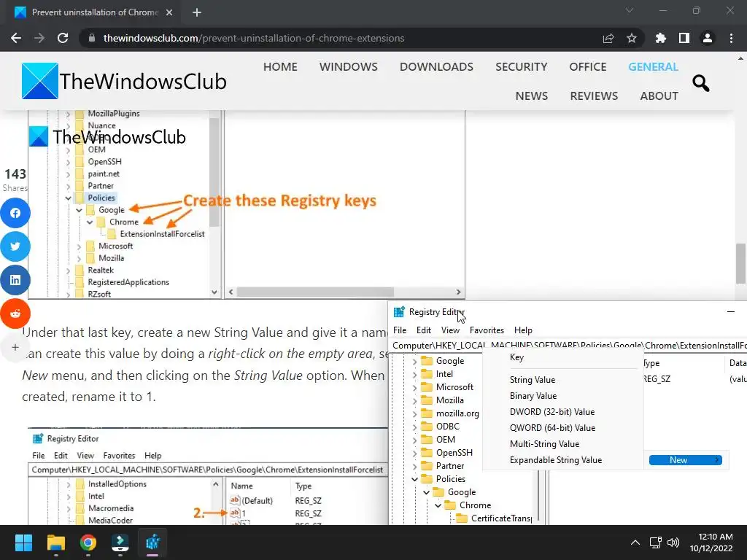The width and height of the screenshot is (747, 560).
Task: Collapse the Chrome key under Google
Action: (x=438, y=505)
